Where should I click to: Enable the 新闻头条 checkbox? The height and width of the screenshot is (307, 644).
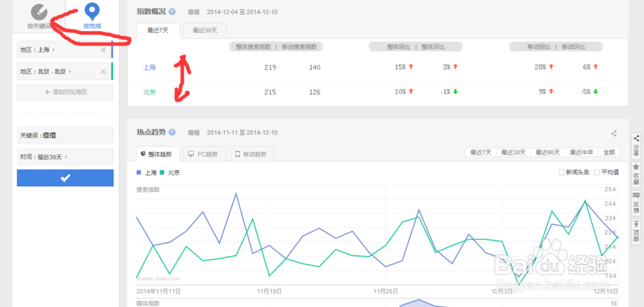coord(562,172)
